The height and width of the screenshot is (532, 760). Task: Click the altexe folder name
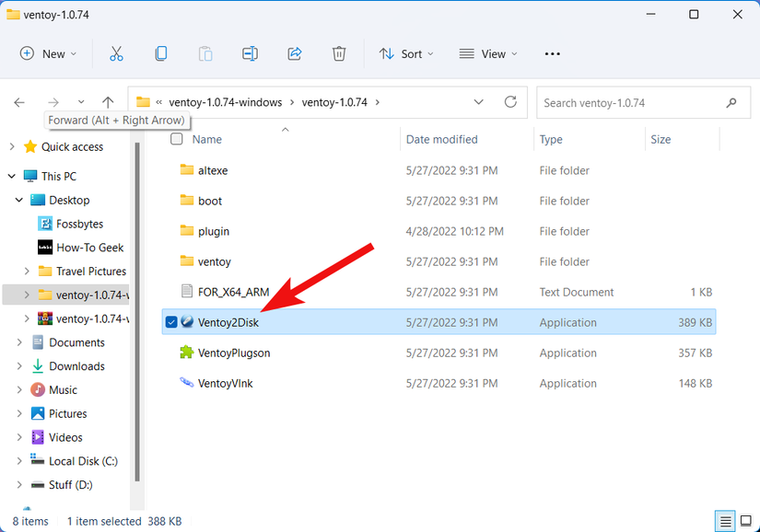point(213,170)
